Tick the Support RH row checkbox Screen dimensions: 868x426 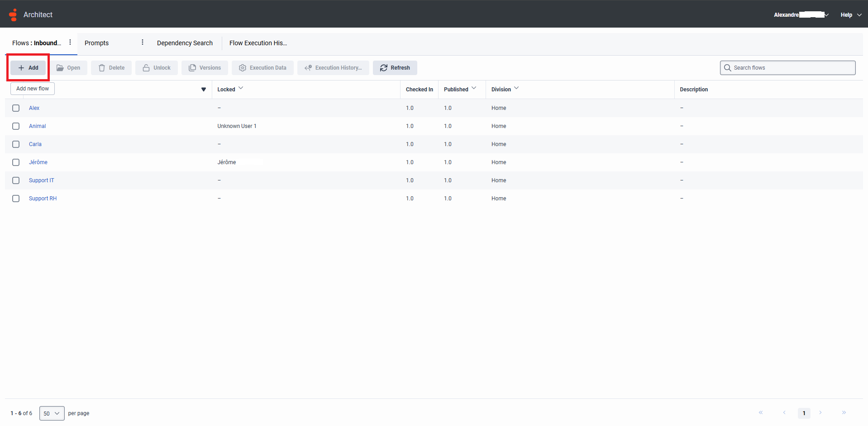16,199
